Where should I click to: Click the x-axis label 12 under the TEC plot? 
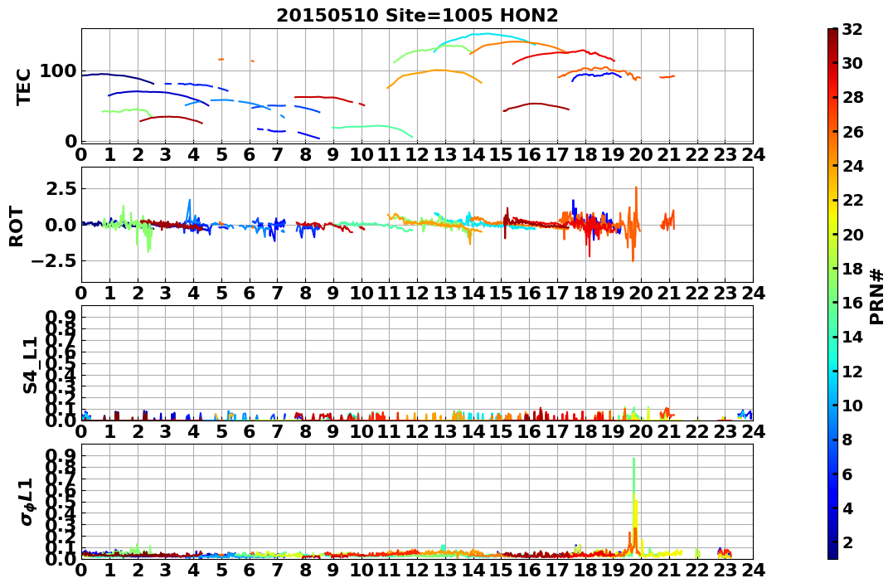[x=417, y=154]
